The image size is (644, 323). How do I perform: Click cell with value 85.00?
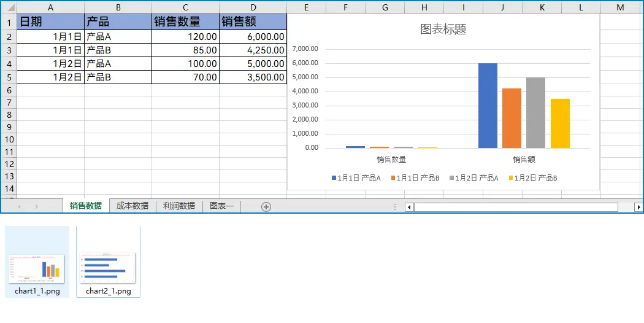click(186, 50)
